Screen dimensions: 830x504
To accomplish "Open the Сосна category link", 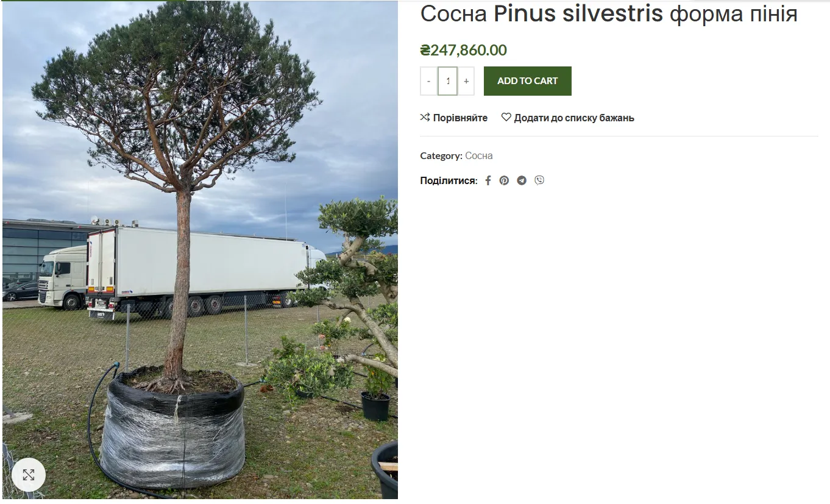I will click(x=479, y=155).
